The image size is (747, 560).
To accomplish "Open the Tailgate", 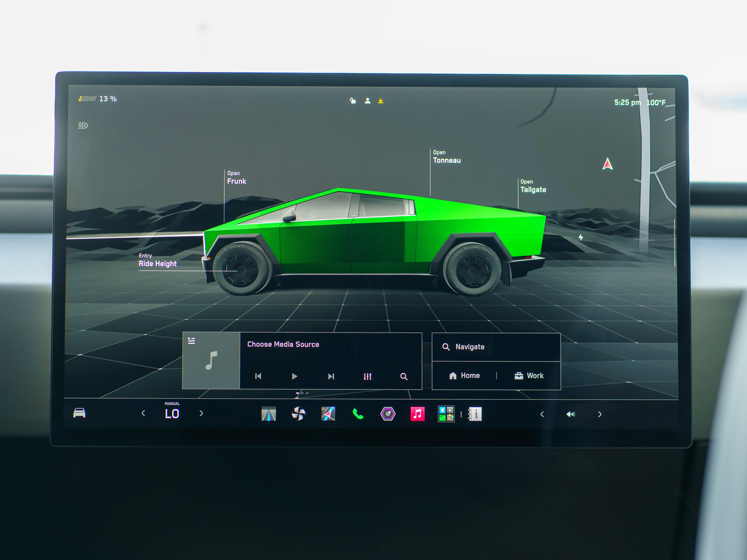I will click(533, 186).
